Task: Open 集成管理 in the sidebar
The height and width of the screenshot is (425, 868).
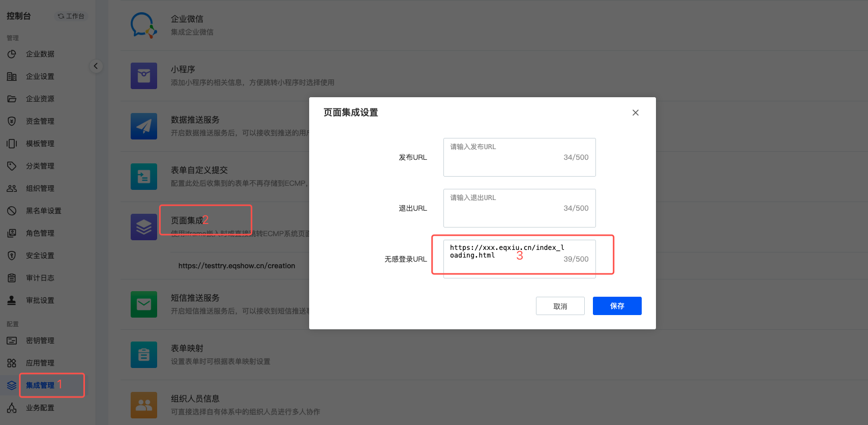Action: pyautogui.click(x=40, y=385)
